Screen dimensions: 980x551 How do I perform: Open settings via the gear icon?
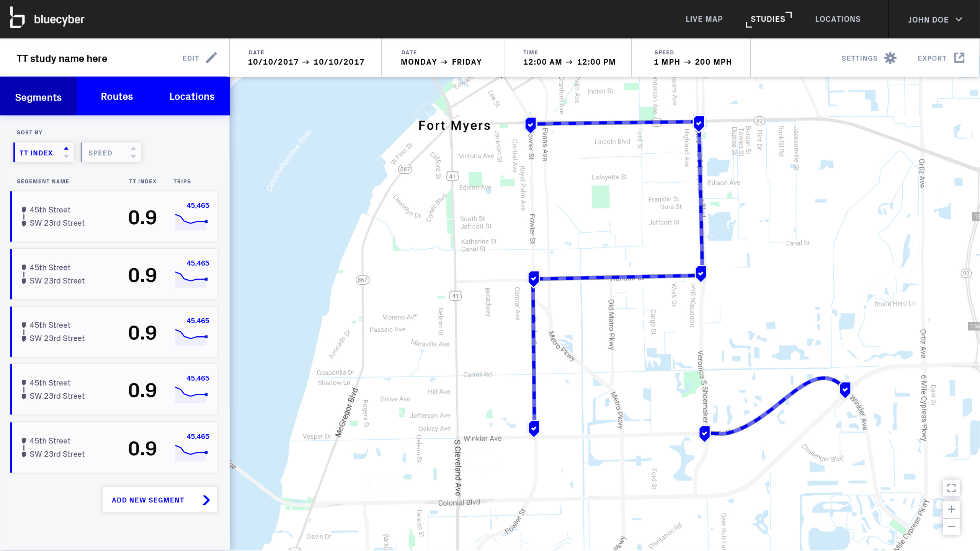tap(890, 58)
